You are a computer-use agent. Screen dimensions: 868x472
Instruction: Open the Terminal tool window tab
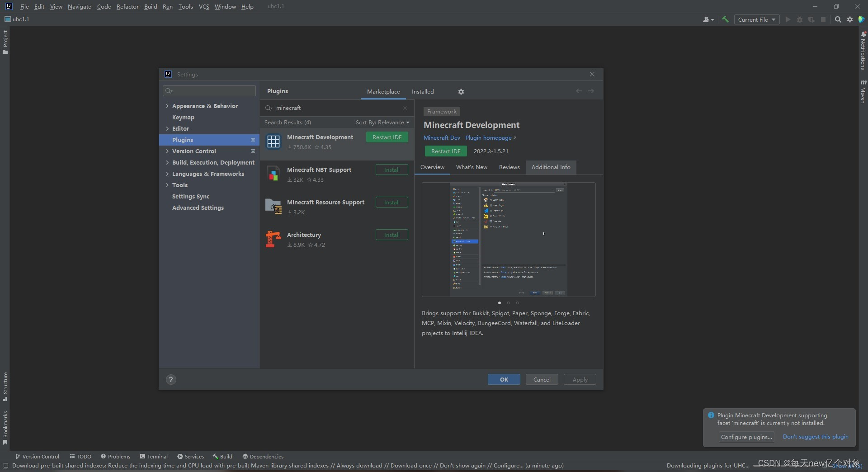pos(154,457)
